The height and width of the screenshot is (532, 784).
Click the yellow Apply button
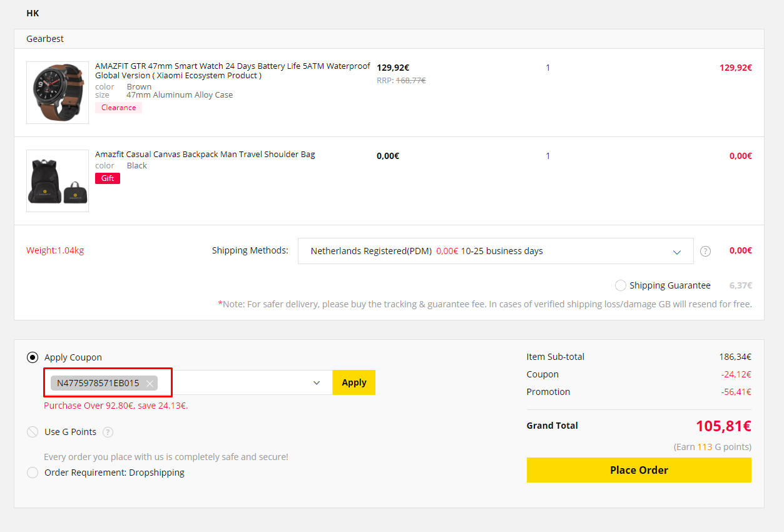pos(354,382)
